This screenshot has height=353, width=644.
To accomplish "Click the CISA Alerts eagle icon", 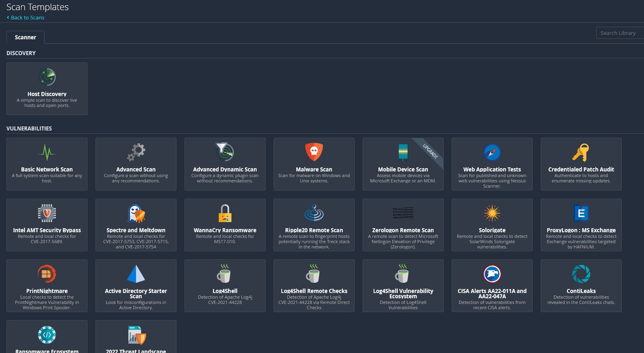I will (492, 274).
